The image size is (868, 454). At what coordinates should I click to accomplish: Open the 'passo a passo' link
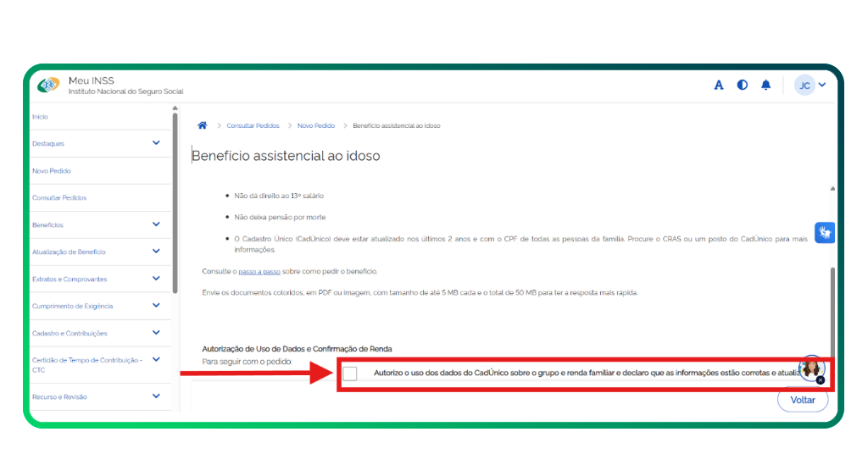259,272
